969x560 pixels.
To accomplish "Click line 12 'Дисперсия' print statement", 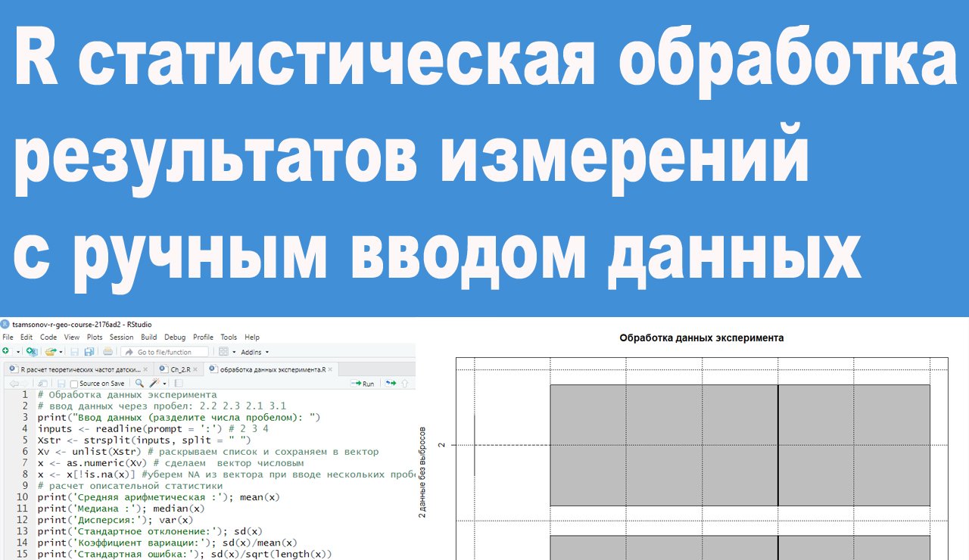I will [x=115, y=519].
